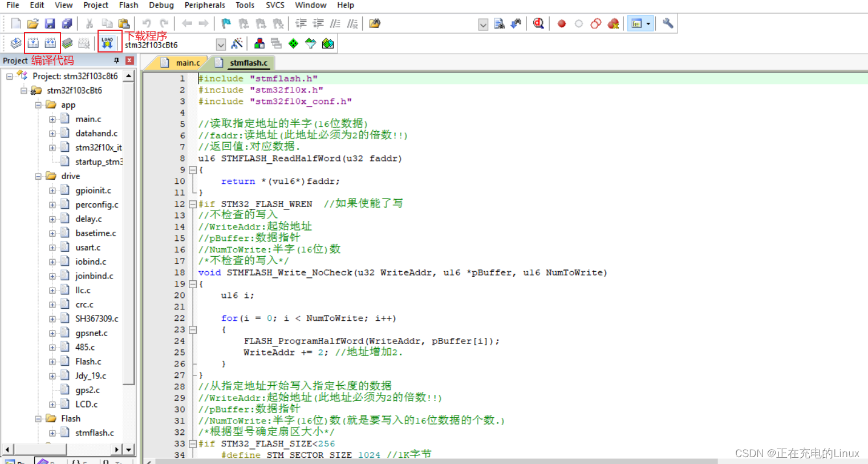
Task: Select crc.c file in project tree
Action: point(84,305)
